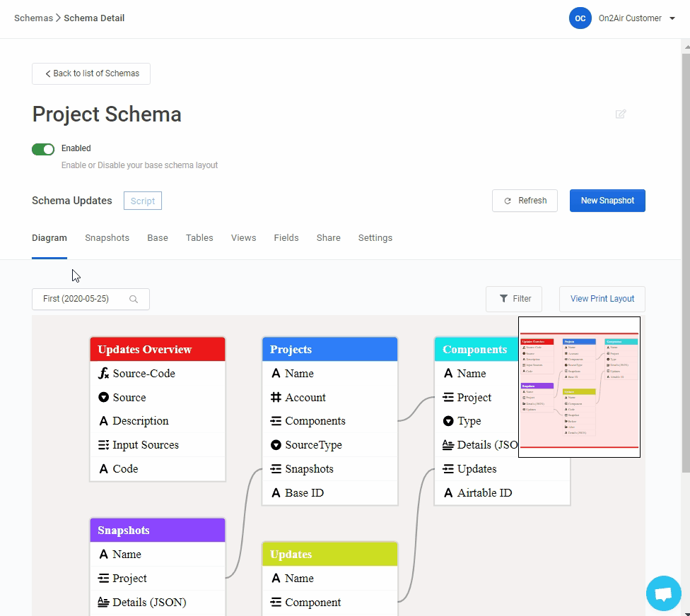690x616 pixels.
Task: Click the single-select icon beside SourceType
Action: pyautogui.click(x=276, y=445)
